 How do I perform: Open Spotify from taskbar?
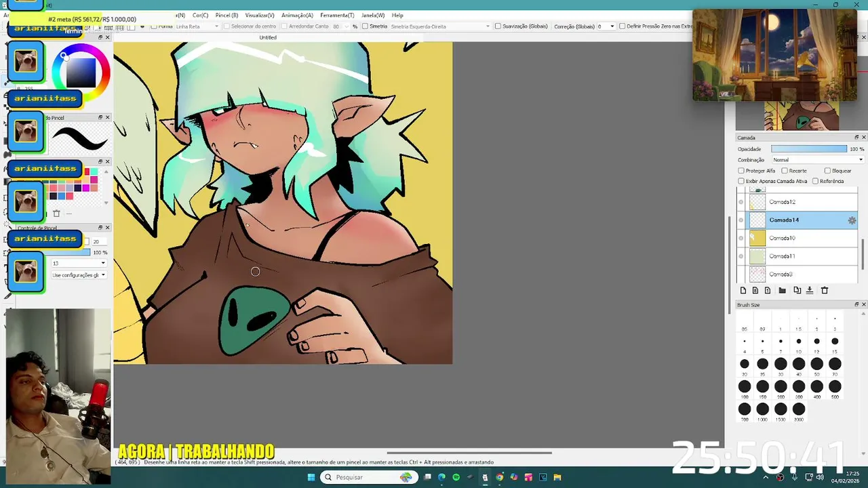pyautogui.click(x=456, y=477)
